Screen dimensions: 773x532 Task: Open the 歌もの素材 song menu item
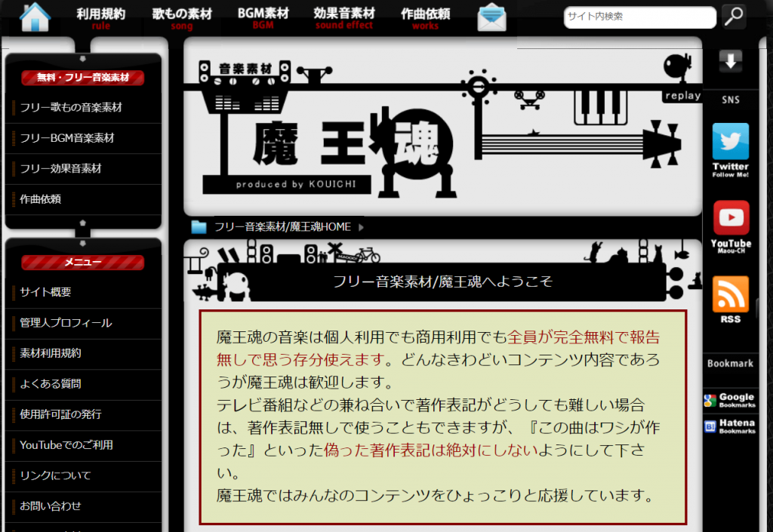[182, 18]
